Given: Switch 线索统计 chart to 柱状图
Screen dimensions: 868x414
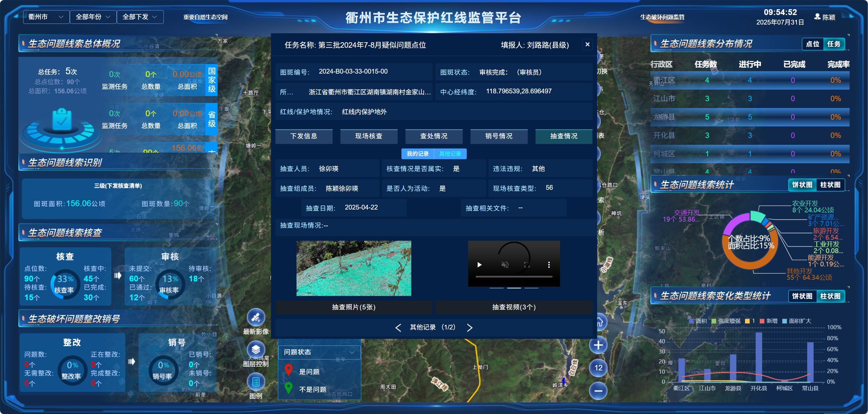Looking at the screenshot, I should pos(830,185).
